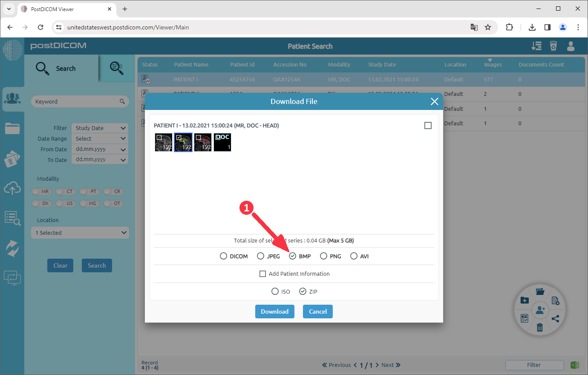The image size is (588, 375).
Task: Open the Filter dropdown set to Study Date
Action: pyautogui.click(x=99, y=128)
